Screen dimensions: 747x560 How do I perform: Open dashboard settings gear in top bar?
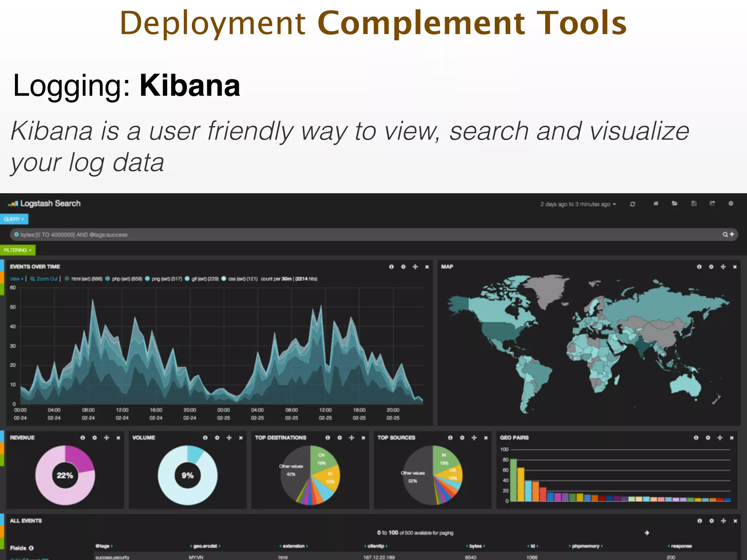(731, 203)
